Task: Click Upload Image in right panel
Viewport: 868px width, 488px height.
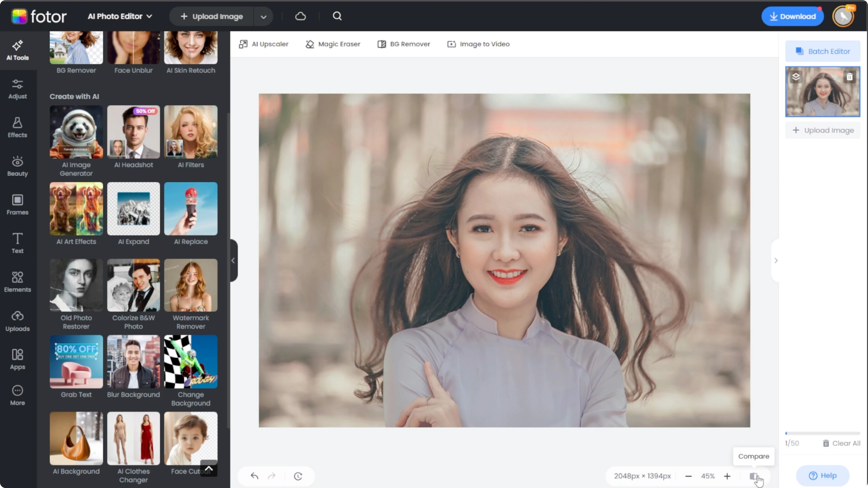Action: 822,130
